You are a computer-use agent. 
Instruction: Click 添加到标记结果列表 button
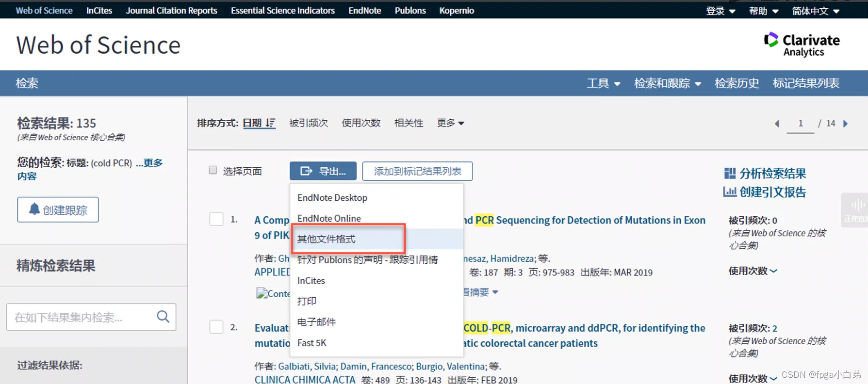tap(417, 171)
